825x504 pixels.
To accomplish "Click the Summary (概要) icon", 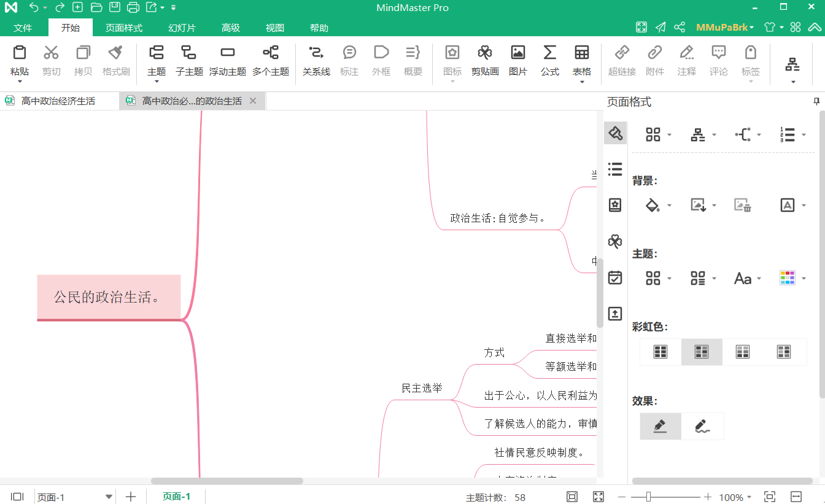I will click(x=413, y=53).
